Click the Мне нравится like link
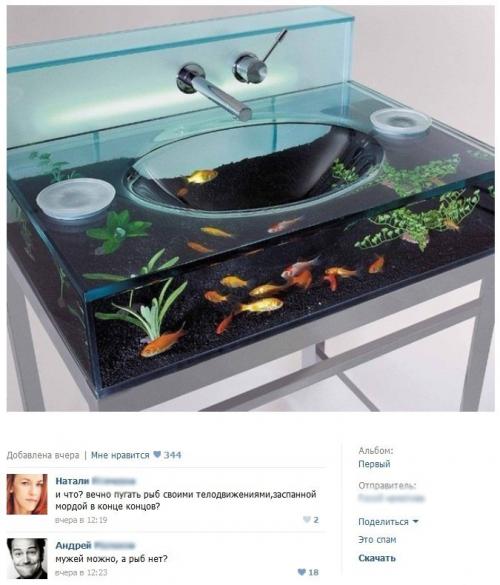 120,455
